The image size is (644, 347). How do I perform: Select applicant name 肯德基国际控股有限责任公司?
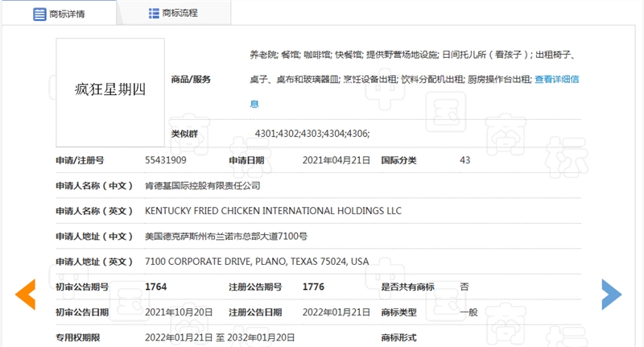click(x=203, y=186)
